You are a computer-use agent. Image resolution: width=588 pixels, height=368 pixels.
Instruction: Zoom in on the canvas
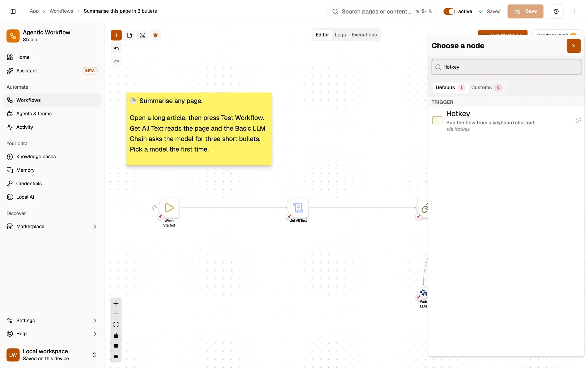(116, 303)
